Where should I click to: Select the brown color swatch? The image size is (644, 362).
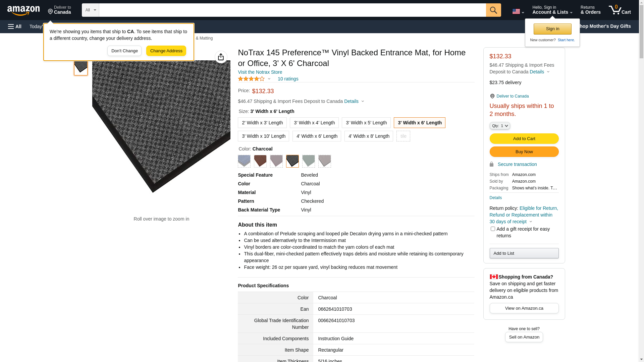260,161
